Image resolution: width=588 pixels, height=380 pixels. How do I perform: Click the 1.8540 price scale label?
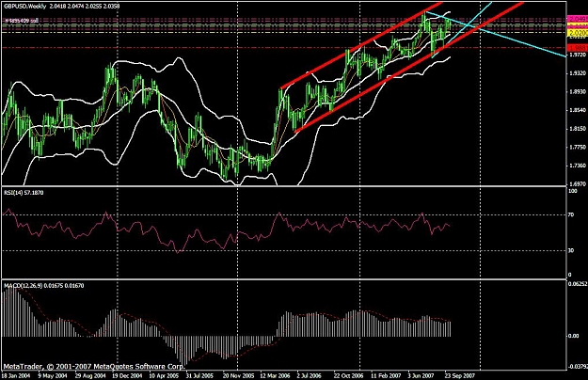click(x=578, y=111)
